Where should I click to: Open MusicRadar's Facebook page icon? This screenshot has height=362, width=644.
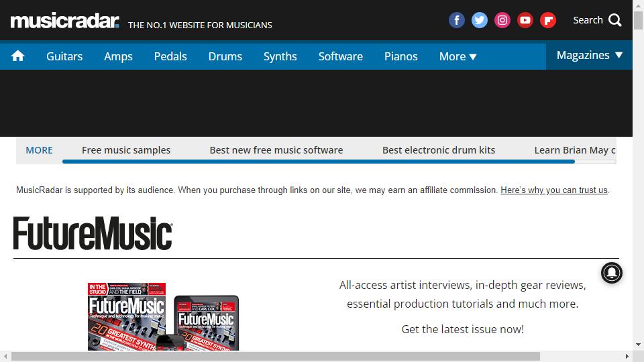(456, 20)
